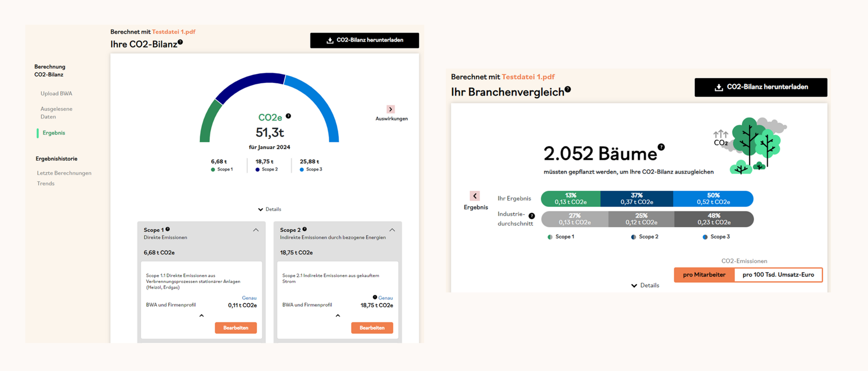
Task: Switch to pro 100 Tsd. Umsatz-Euro
Action: (x=778, y=275)
